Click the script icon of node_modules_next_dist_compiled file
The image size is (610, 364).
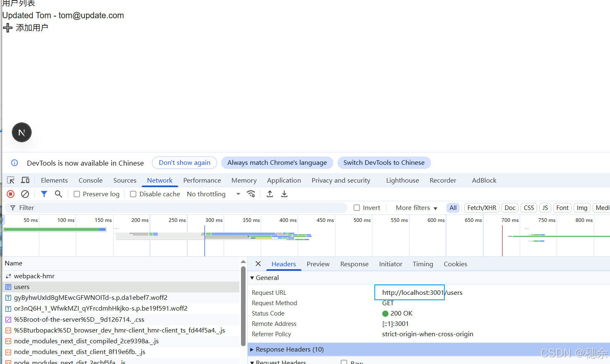[8, 341]
